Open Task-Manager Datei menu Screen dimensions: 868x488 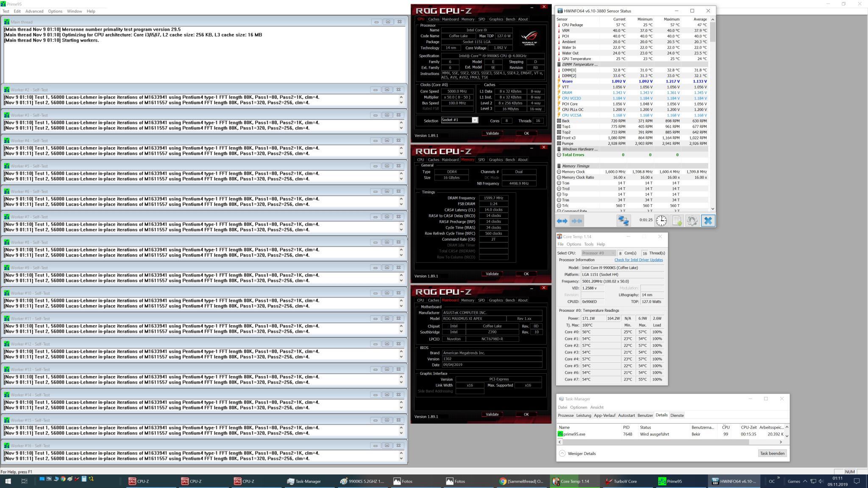pyautogui.click(x=562, y=407)
